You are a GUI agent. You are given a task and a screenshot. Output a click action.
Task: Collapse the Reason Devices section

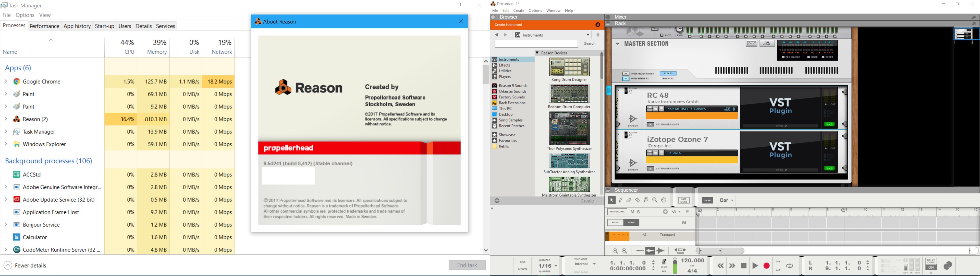(x=537, y=53)
